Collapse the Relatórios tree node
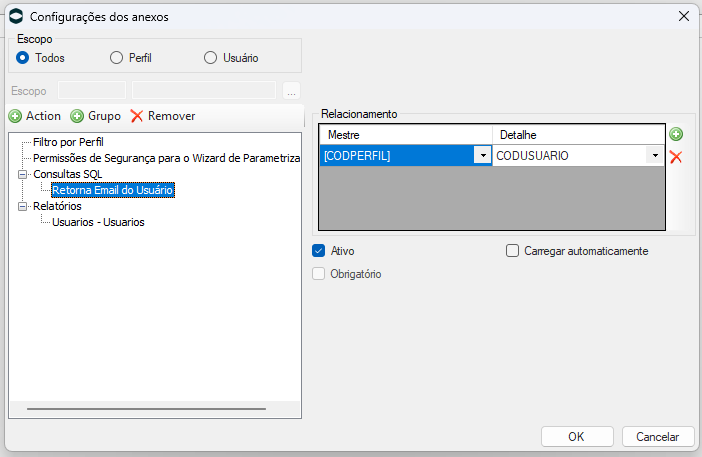Screen dimensions: 702x457 click(22, 206)
